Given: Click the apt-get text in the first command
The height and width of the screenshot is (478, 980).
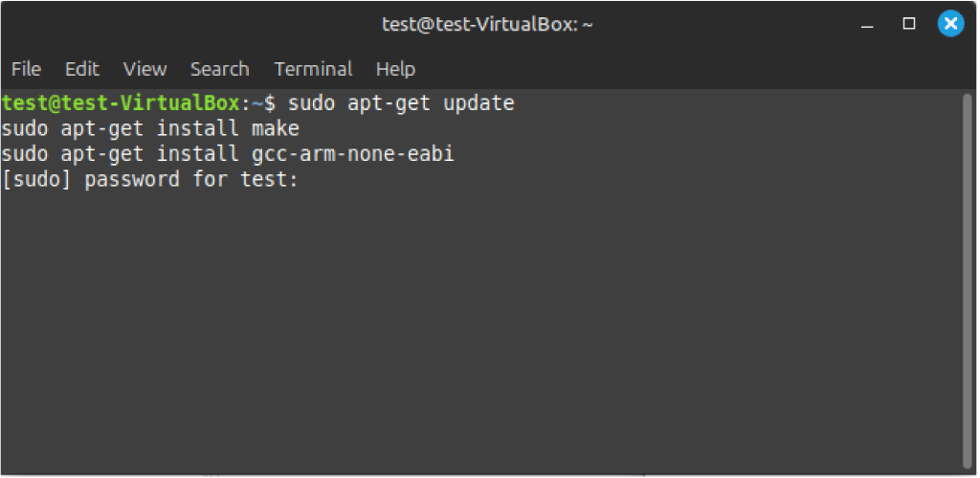Looking at the screenshot, I should [x=389, y=103].
